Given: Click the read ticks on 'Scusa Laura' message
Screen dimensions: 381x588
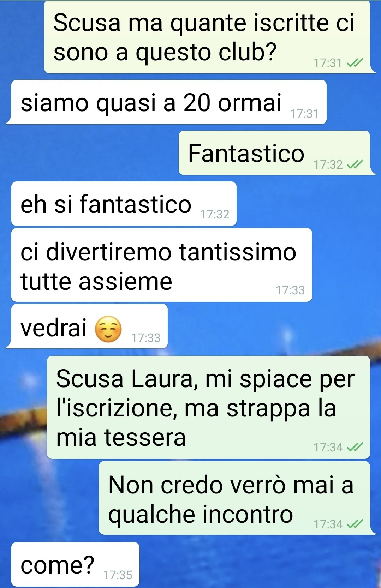Looking at the screenshot, I should pos(355,447).
